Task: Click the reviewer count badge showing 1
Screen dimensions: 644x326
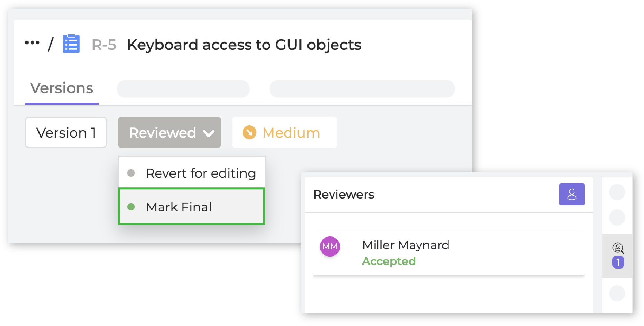Action: [618, 262]
